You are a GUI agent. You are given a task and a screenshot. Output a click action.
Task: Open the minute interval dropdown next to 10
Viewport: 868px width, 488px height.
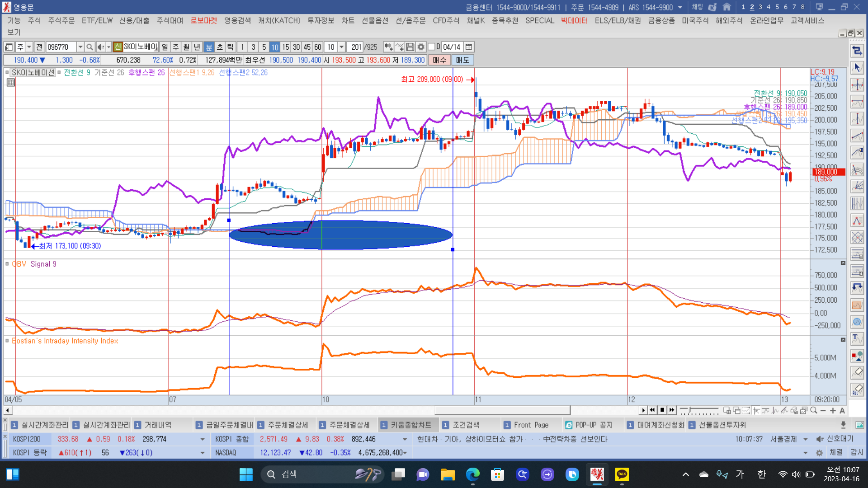pyautogui.click(x=342, y=47)
